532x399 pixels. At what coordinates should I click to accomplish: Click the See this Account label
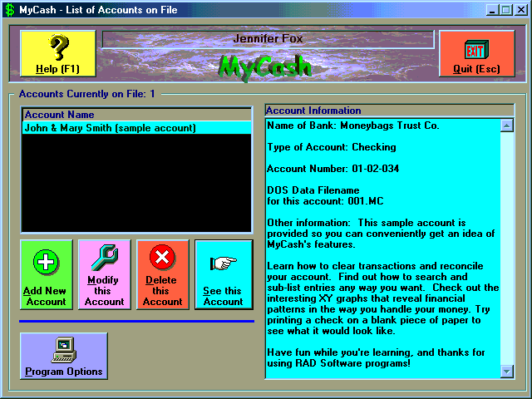[x=223, y=296]
